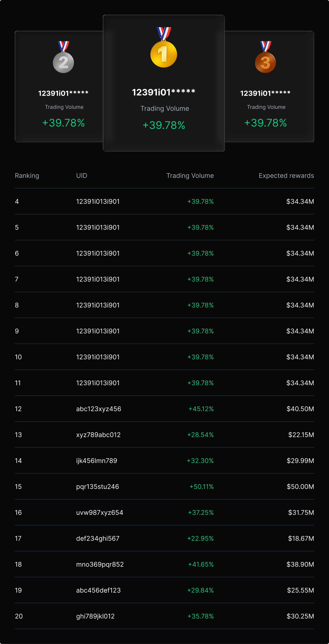Click the bronze third-place medal icon
The image size is (329, 644).
point(265,57)
